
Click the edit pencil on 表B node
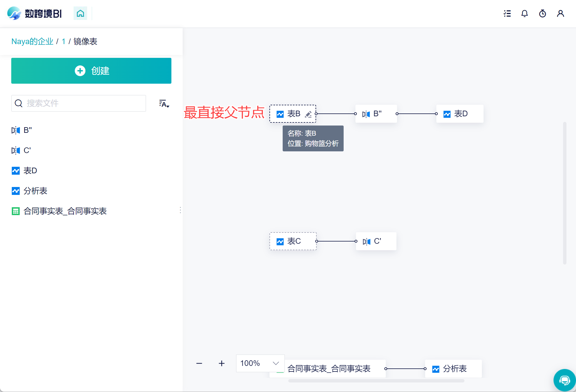point(309,114)
